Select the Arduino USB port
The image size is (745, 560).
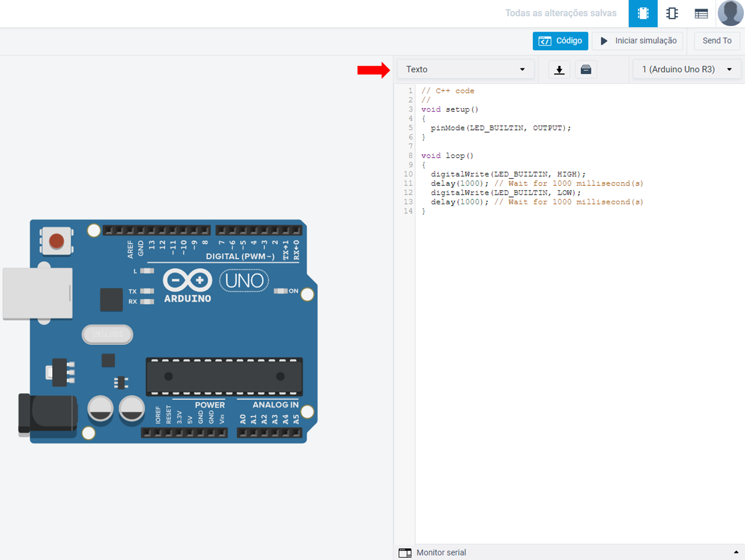pyautogui.click(x=38, y=294)
